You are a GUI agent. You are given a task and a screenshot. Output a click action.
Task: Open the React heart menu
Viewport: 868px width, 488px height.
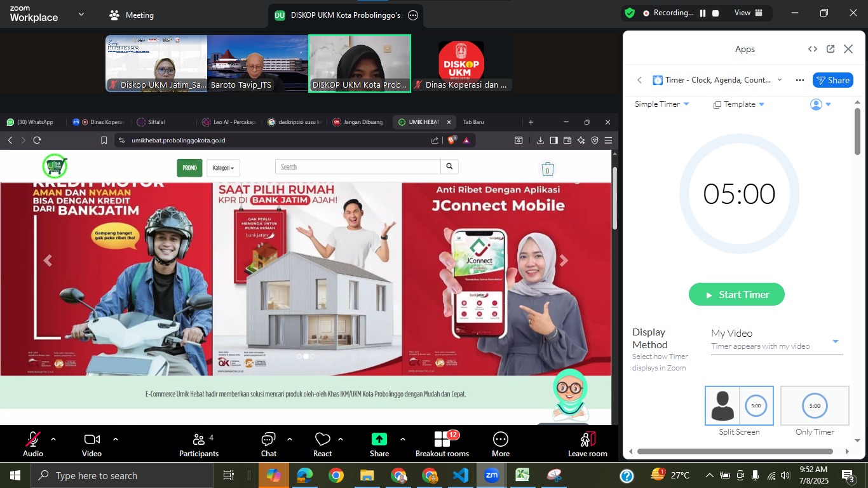[322, 444]
